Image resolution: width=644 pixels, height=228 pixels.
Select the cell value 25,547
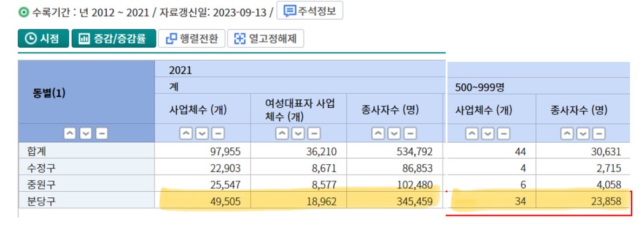225,185
